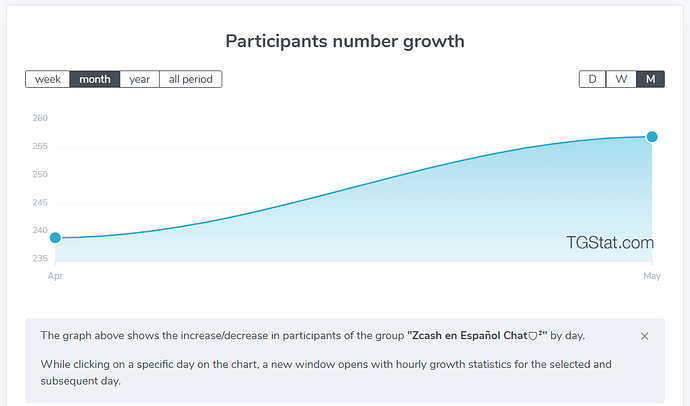Click the May x-axis label

tap(652, 276)
